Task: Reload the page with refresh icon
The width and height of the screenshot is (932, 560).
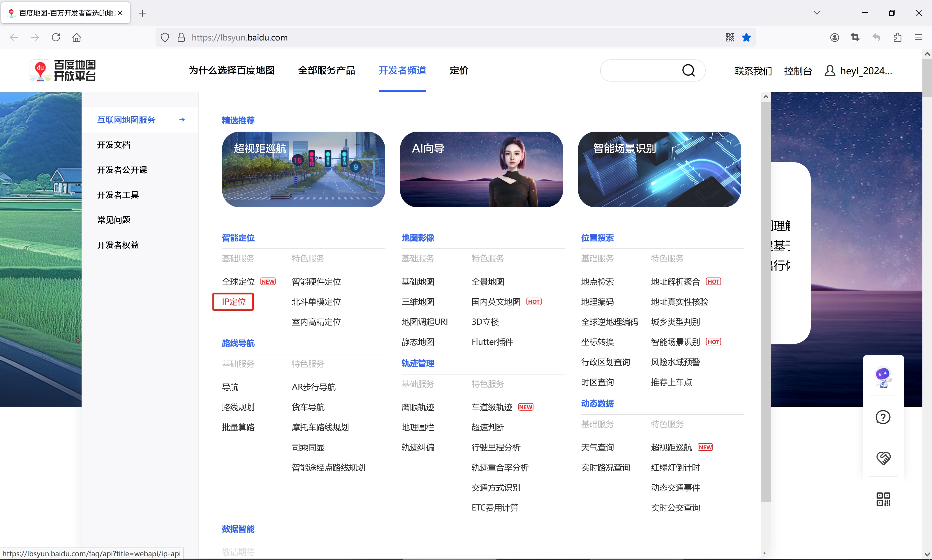Action: [x=56, y=37]
